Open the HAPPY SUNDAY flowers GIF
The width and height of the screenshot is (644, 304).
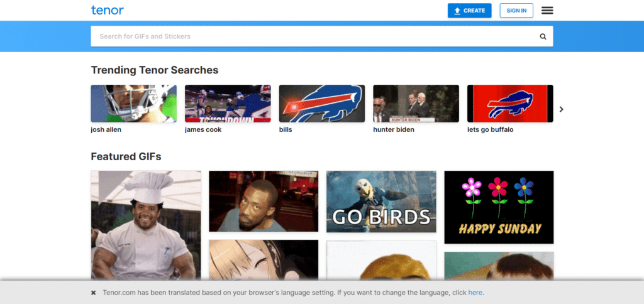499,207
